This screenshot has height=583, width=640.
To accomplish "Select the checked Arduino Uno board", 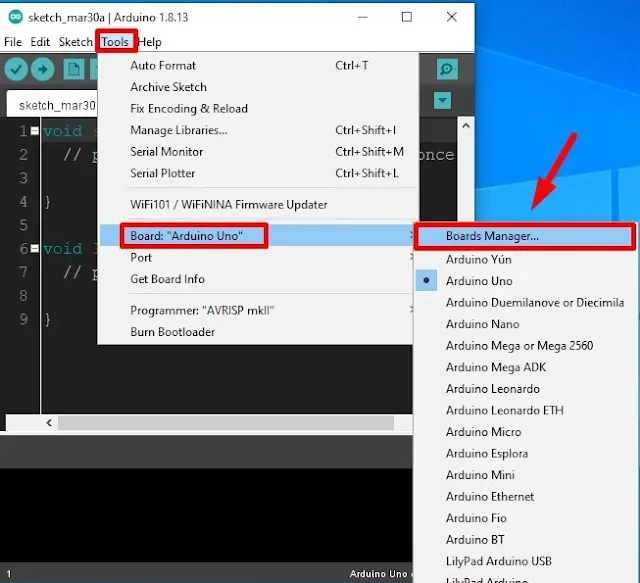I will pyautogui.click(x=525, y=281).
